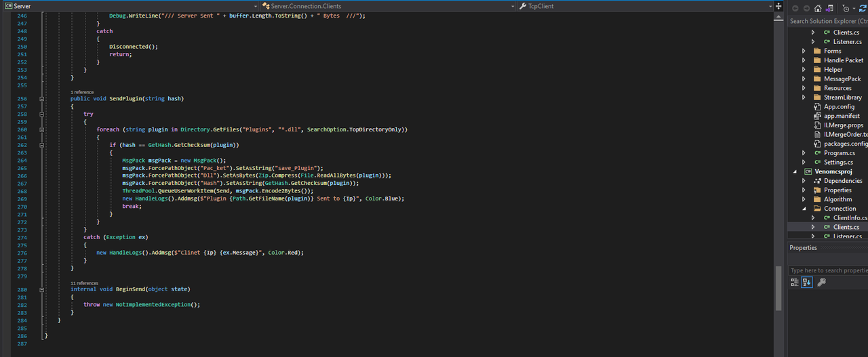
Task: Click the "save_Plugin" string on line 265
Action: 297,167
